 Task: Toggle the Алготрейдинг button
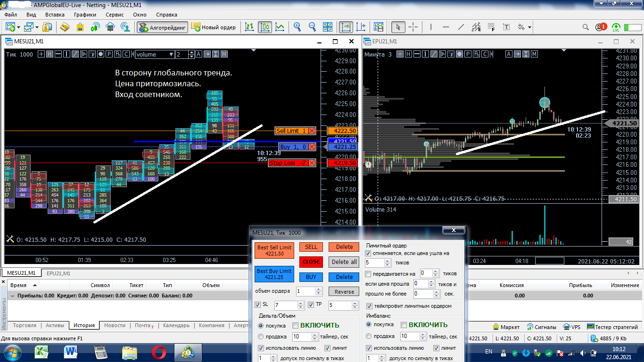[x=162, y=27]
